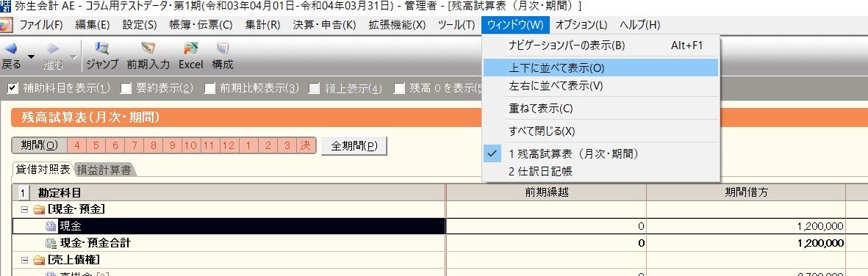Click the 現金 account icon

tap(51, 225)
